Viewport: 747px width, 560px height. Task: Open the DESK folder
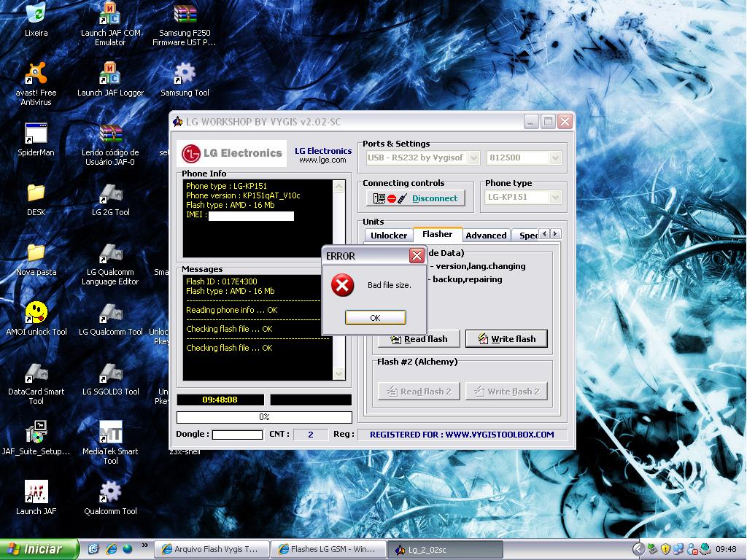[x=36, y=193]
